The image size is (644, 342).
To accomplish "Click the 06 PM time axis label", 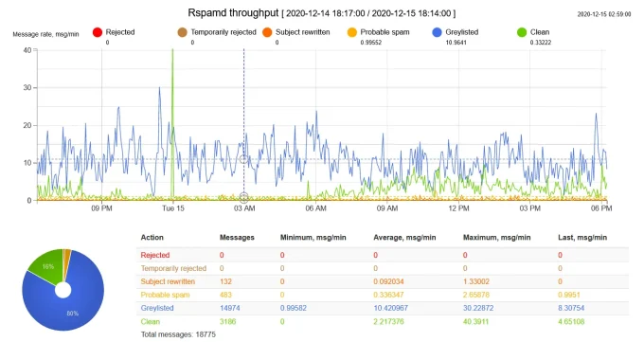I will [601, 208].
